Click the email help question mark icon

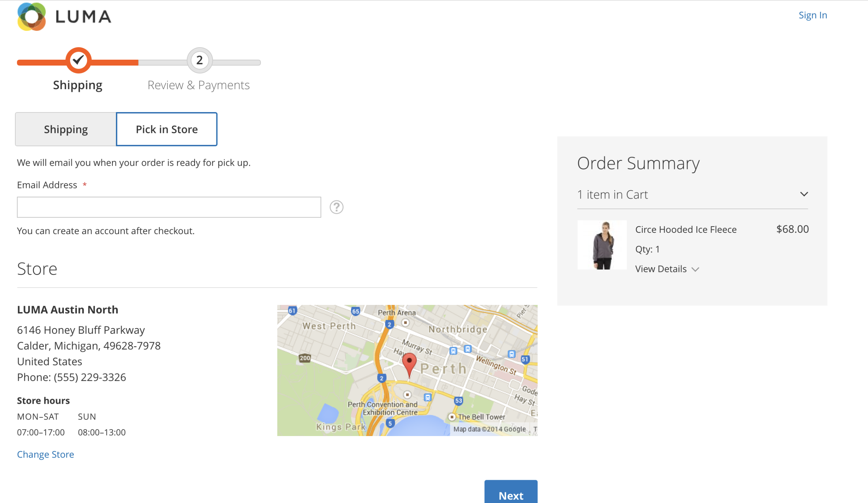tap(336, 207)
